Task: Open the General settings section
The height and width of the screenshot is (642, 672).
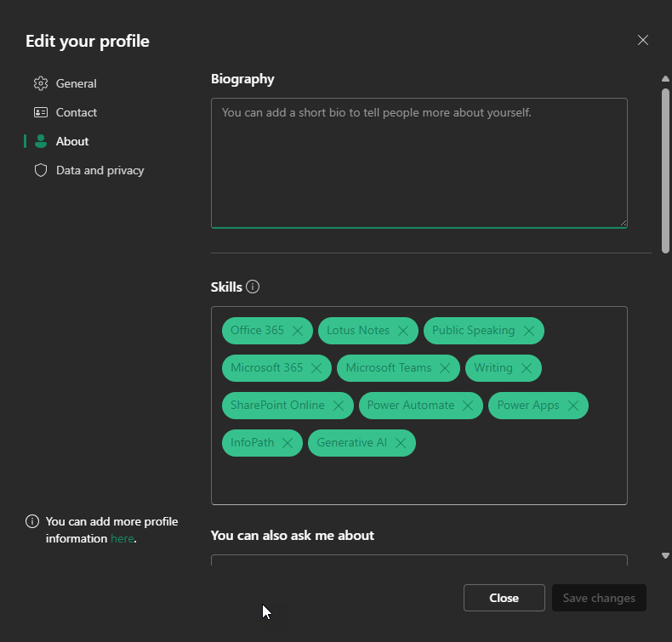Action: 76,83
